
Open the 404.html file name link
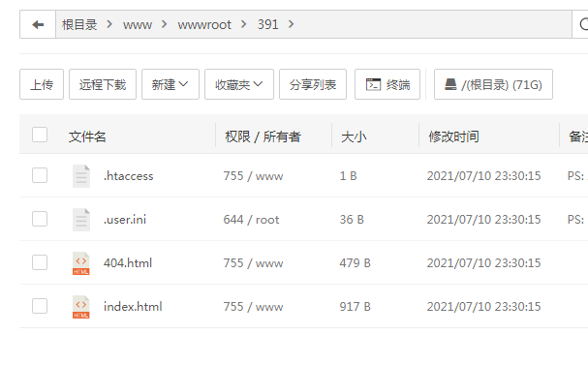[x=128, y=263]
